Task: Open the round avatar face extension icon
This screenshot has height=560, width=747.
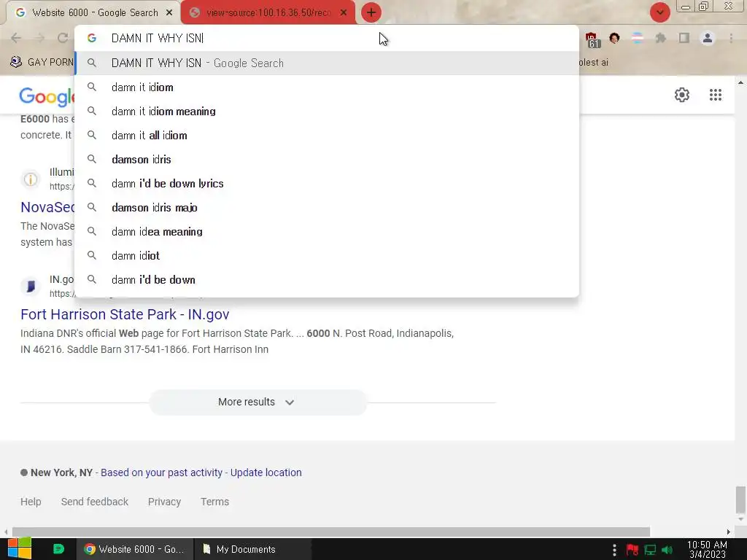Action: coord(614,38)
